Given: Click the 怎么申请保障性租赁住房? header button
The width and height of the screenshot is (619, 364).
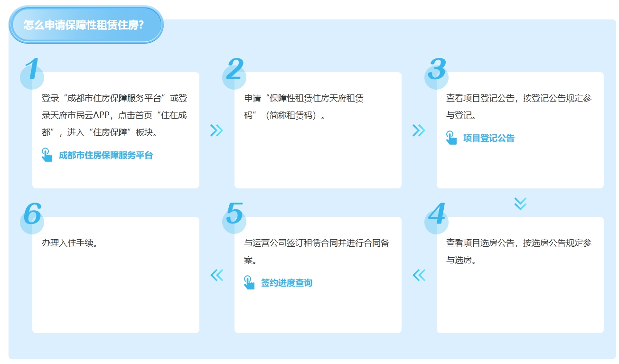Looking at the screenshot, I should click(86, 25).
